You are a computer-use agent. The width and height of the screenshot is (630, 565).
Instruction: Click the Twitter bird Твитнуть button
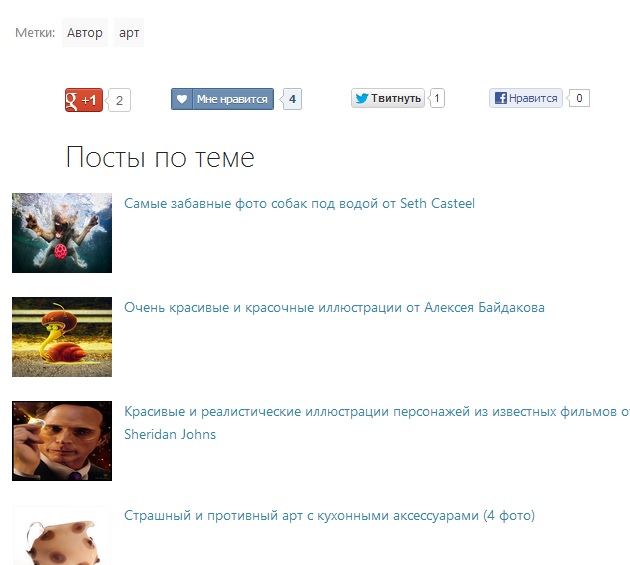(387, 98)
